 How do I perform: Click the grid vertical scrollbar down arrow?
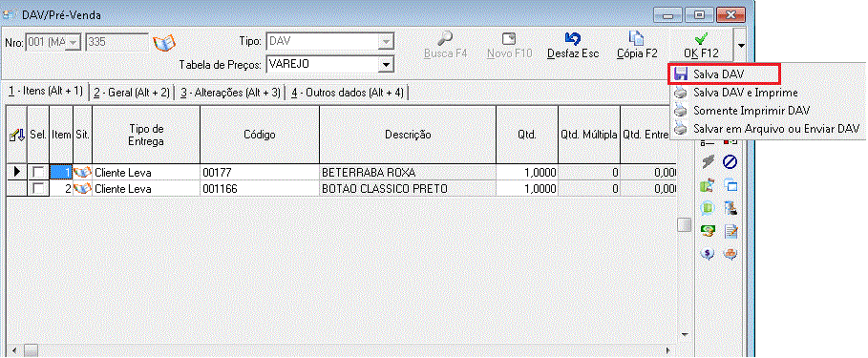coord(686,335)
